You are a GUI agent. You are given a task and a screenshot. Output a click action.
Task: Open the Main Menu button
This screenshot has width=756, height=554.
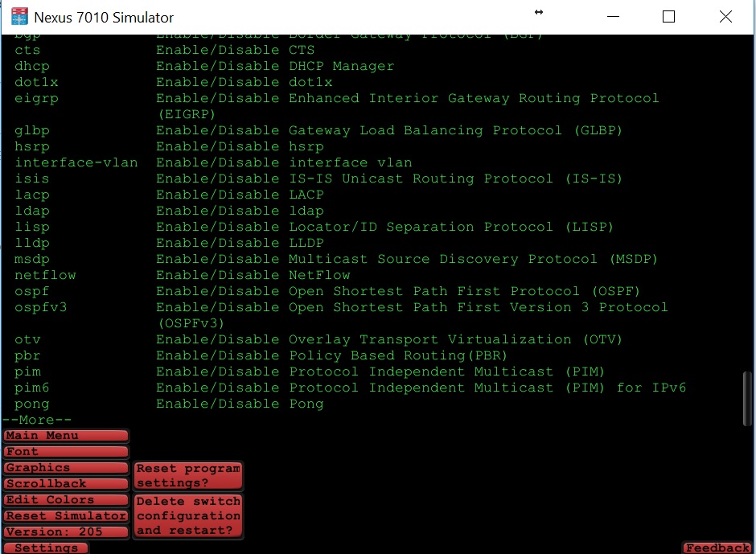tap(66, 436)
